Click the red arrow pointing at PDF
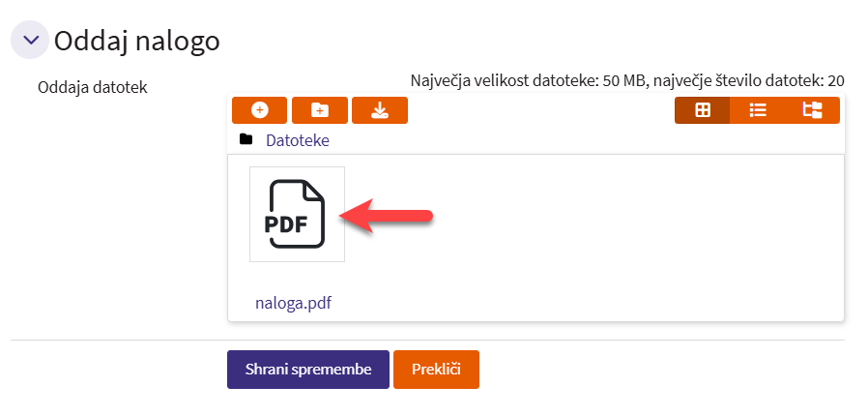This screenshot has height=416, width=868. [x=389, y=217]
